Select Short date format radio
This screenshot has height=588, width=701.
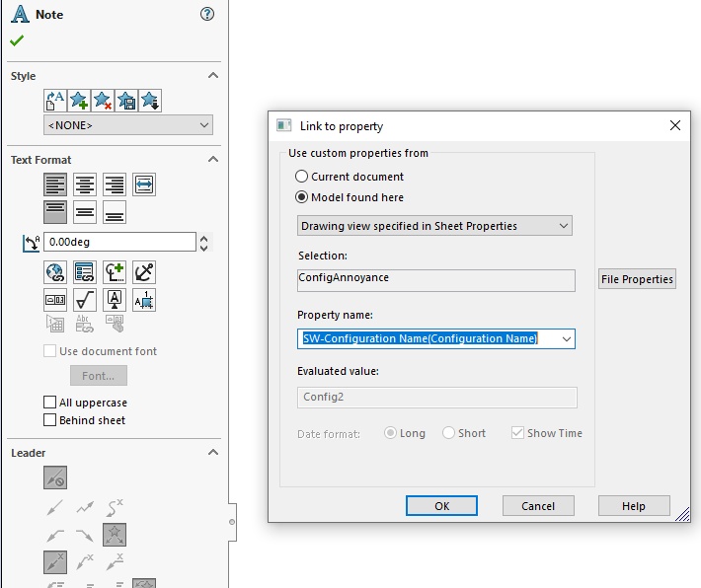[448, 433]
